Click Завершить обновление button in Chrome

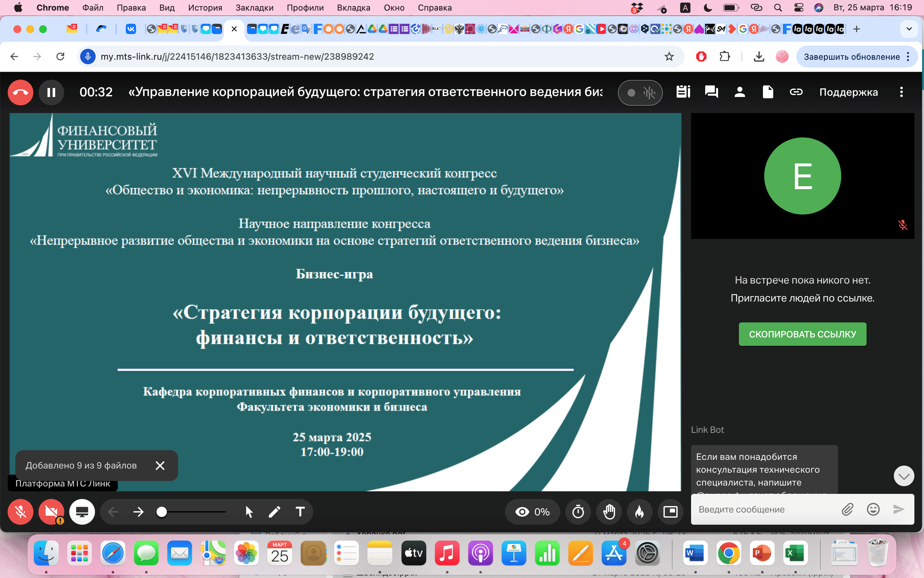pos(852,57)
